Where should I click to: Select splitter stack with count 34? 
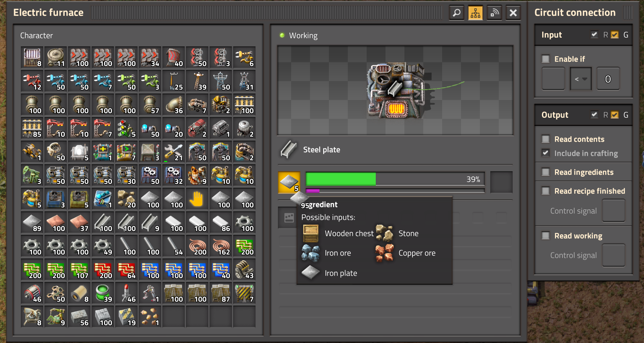coord(150,58)
